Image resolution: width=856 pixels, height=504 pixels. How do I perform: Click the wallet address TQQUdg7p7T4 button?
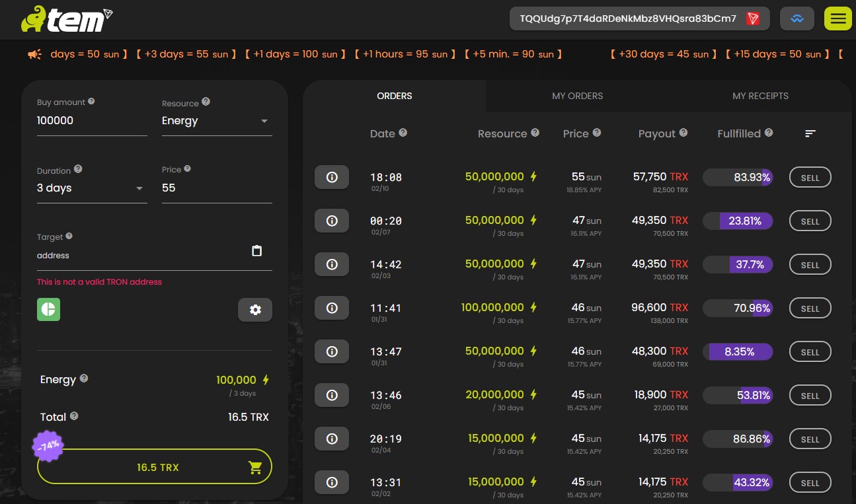pyautogui.click(x=640, y=18)
